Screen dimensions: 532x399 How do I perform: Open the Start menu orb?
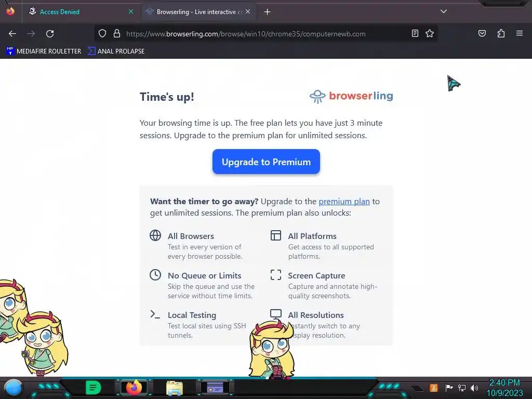pyautogui.click(x=14, y=388)
